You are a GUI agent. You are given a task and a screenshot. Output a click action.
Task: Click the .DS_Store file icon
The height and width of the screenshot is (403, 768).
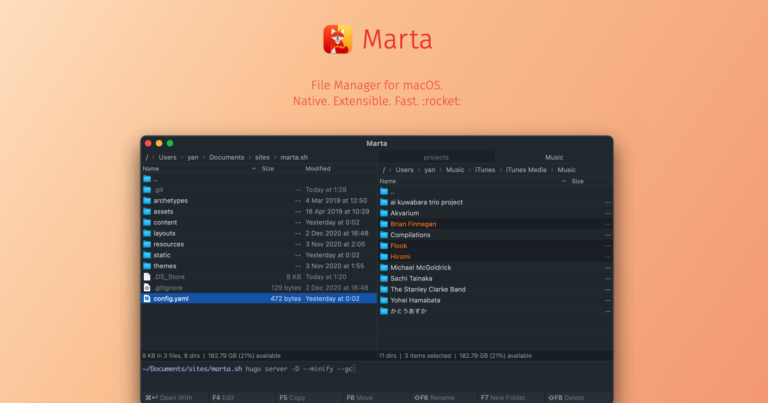pyautogui.click(x=147, y=277)
